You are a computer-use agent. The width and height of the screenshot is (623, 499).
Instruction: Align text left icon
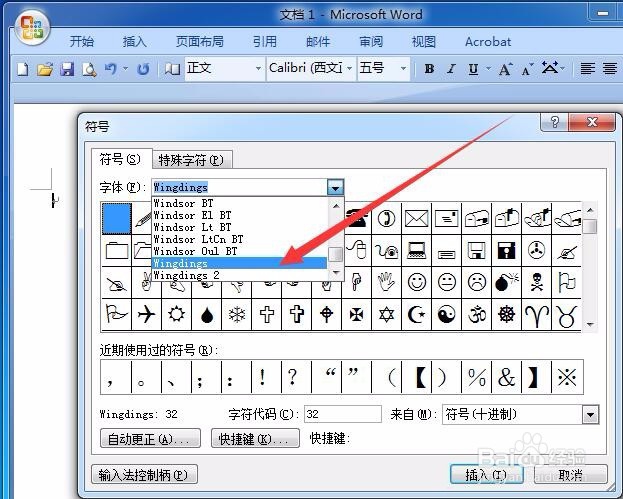[x=588, y=69]
